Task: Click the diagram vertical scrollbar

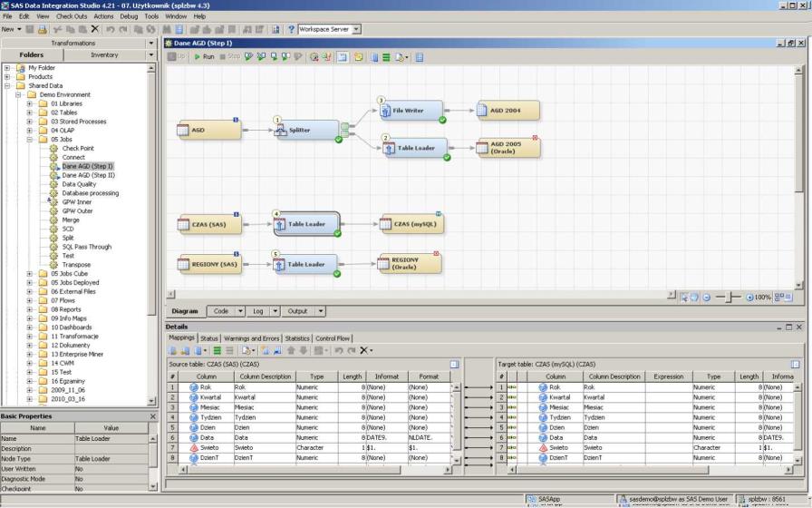Action: click(798, 176)
